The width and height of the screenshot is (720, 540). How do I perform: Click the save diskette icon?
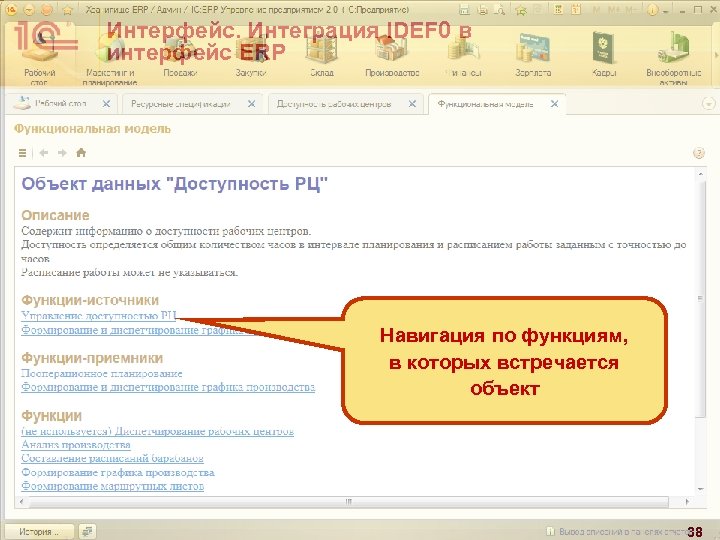coord(465,10)
